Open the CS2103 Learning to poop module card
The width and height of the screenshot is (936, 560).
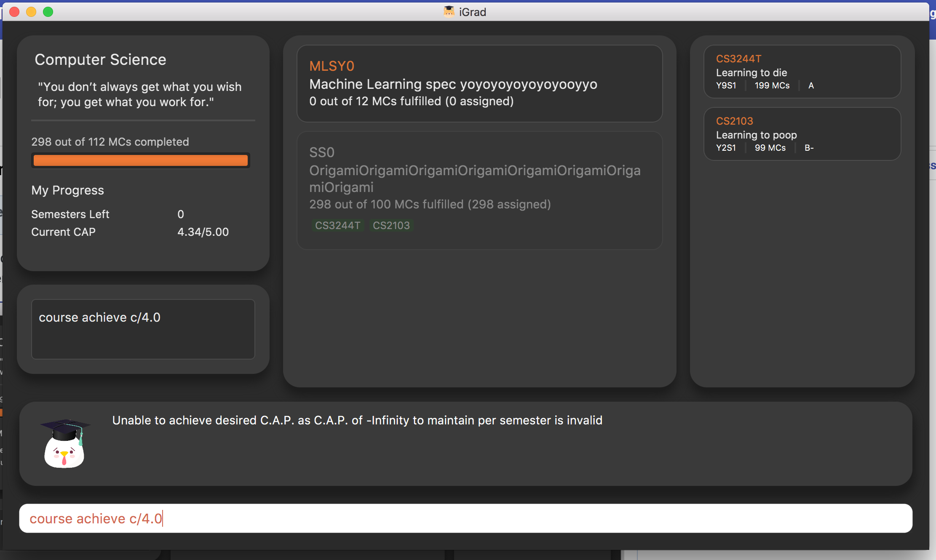tap(802, 134)
